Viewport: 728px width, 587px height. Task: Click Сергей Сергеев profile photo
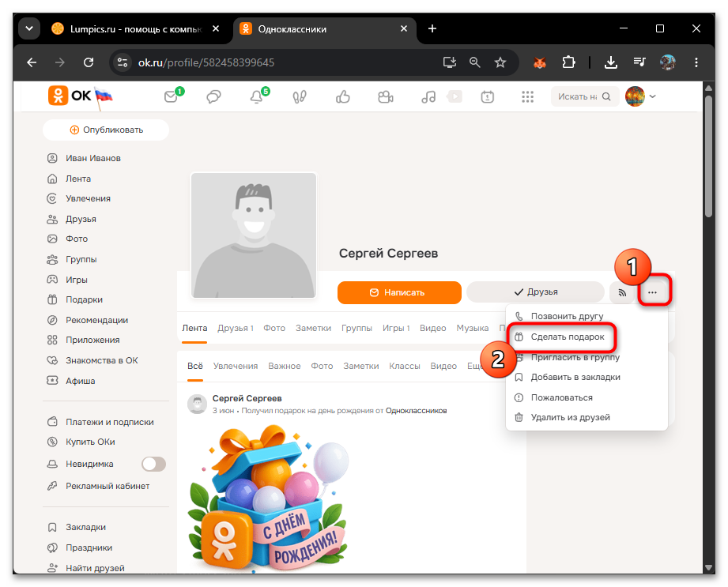[x=254, y=235]
